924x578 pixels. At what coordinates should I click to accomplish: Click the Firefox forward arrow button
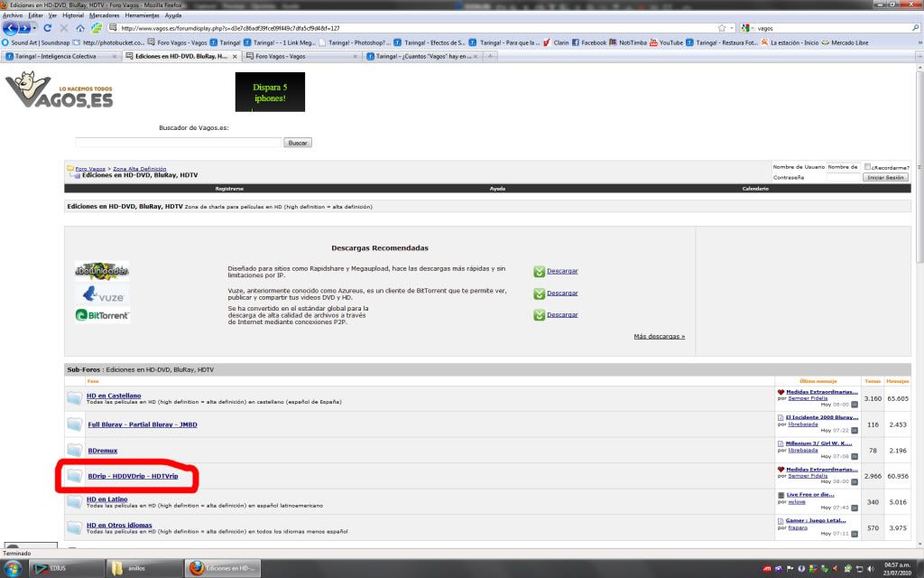tap(24, 28)
